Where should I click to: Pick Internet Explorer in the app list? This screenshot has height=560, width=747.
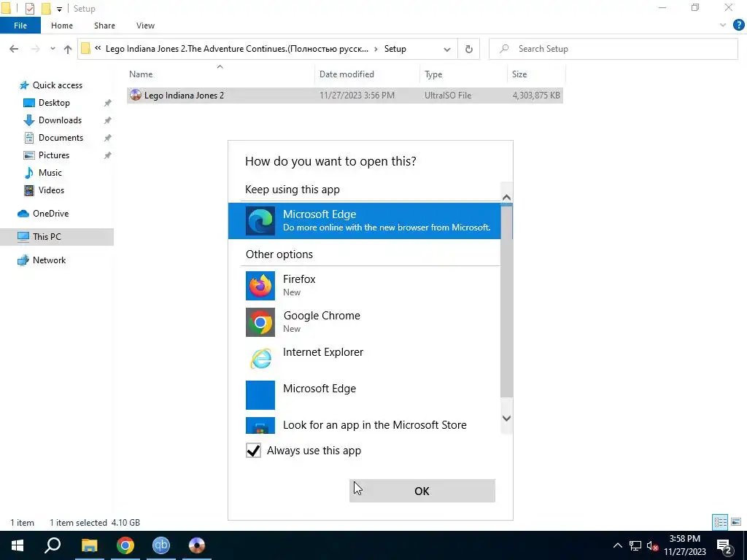pos(365,358)
